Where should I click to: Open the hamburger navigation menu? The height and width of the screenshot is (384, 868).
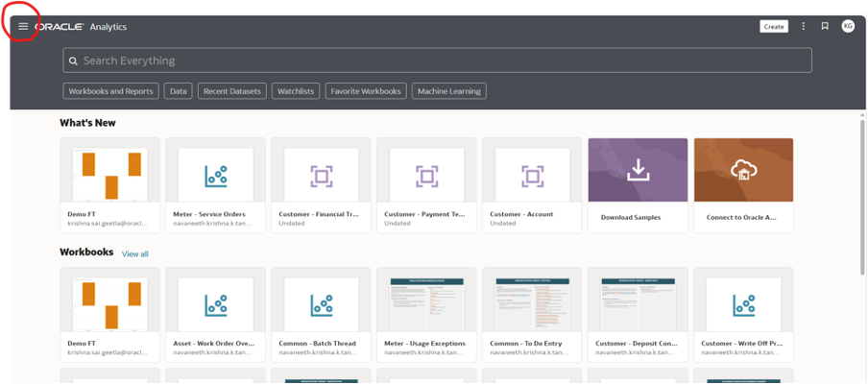23,27
